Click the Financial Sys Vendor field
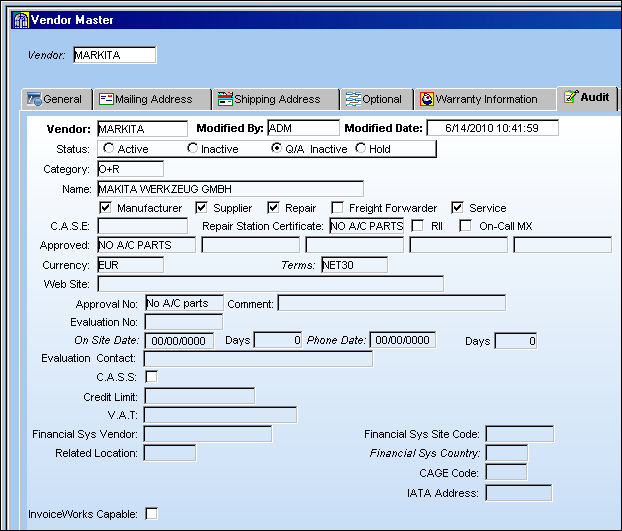The height and width of the screenshot is (531, 622). [x=208, y=434]
